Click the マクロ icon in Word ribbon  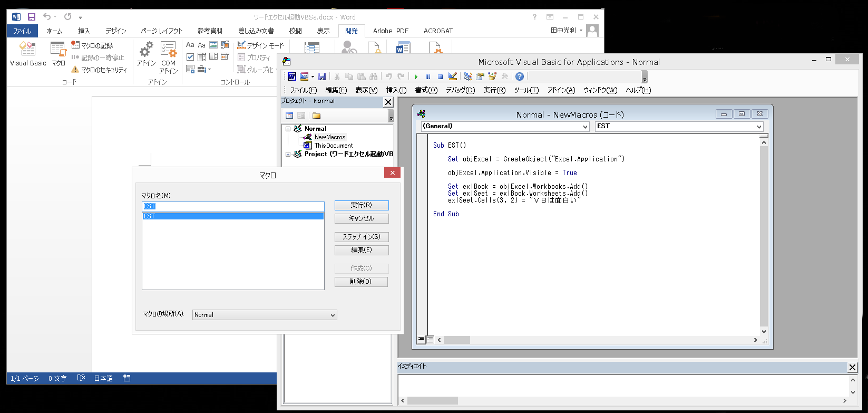click(58, 54)
